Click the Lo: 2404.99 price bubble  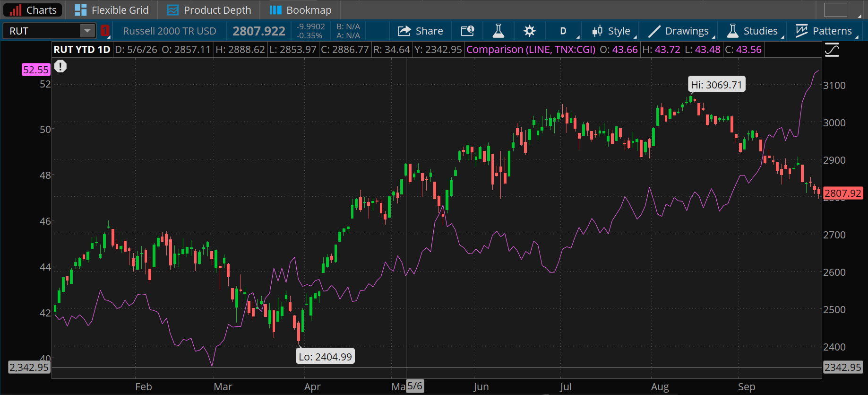325,357
